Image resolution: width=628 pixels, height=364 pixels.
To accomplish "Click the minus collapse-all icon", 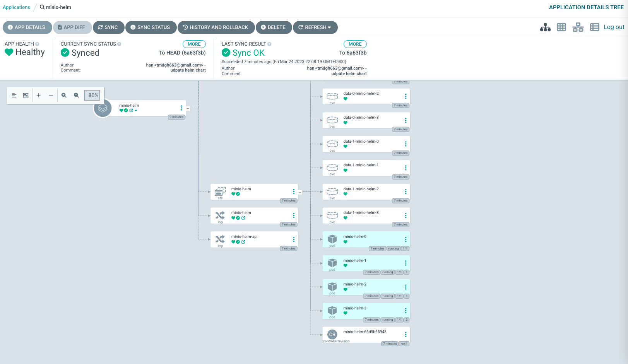I will tap(51, 95).
